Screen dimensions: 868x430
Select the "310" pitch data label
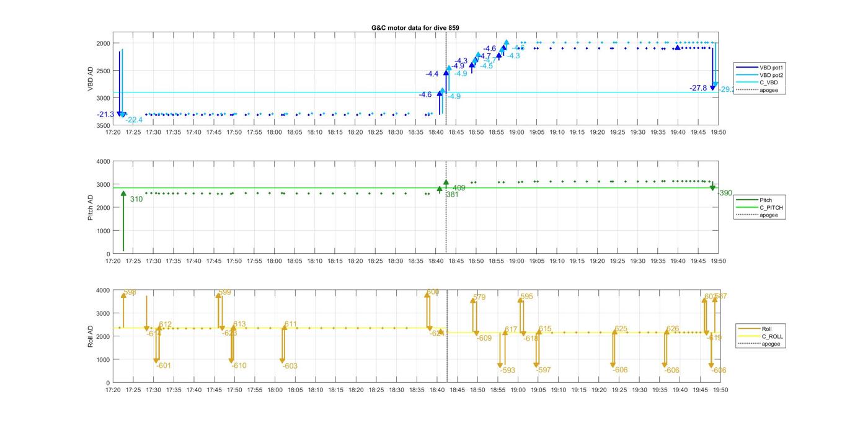(136, 199)
